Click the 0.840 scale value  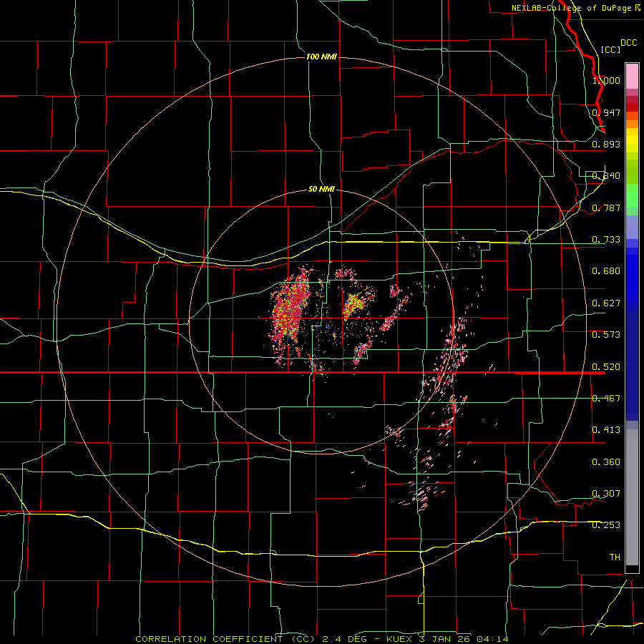[606, 176]
